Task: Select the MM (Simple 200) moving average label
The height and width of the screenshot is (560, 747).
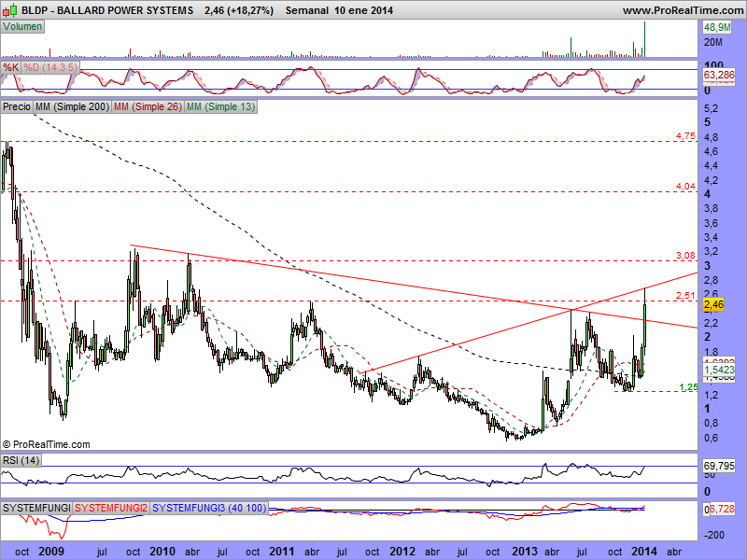Action: [x=73, y=106]
